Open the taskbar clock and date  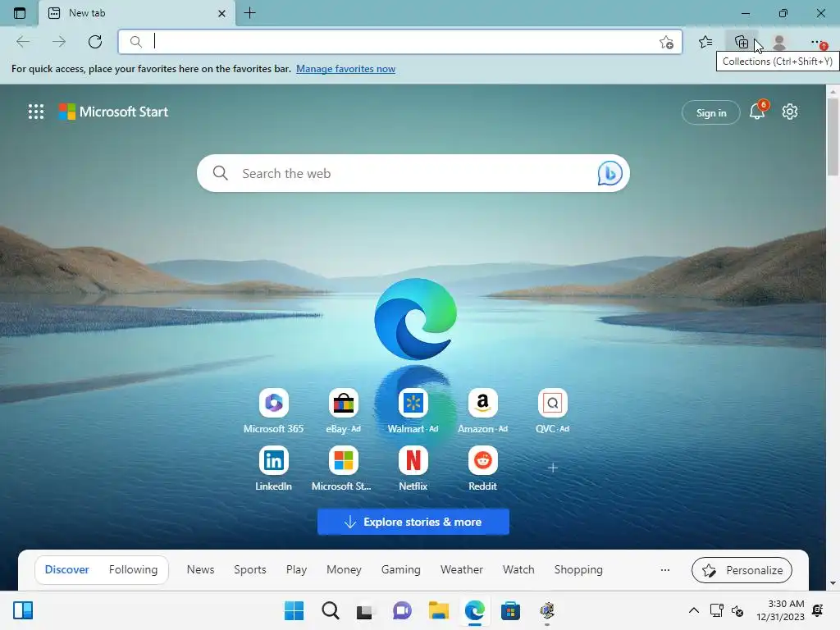point(781,610)
